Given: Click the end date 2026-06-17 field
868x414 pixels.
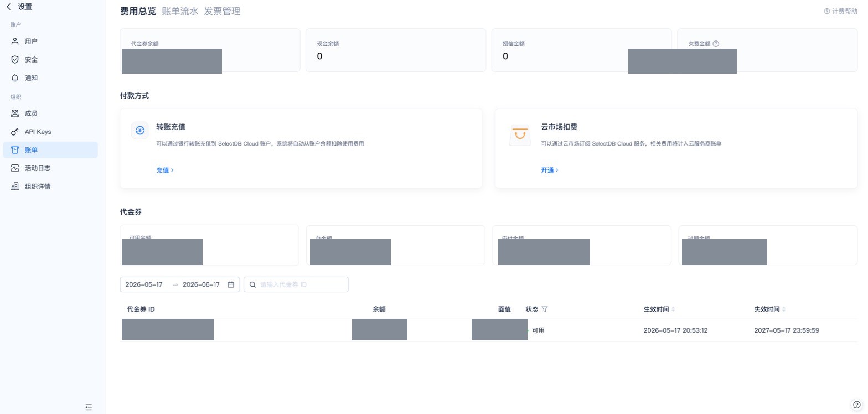Looking at the screenshot, I should point(201,284).
